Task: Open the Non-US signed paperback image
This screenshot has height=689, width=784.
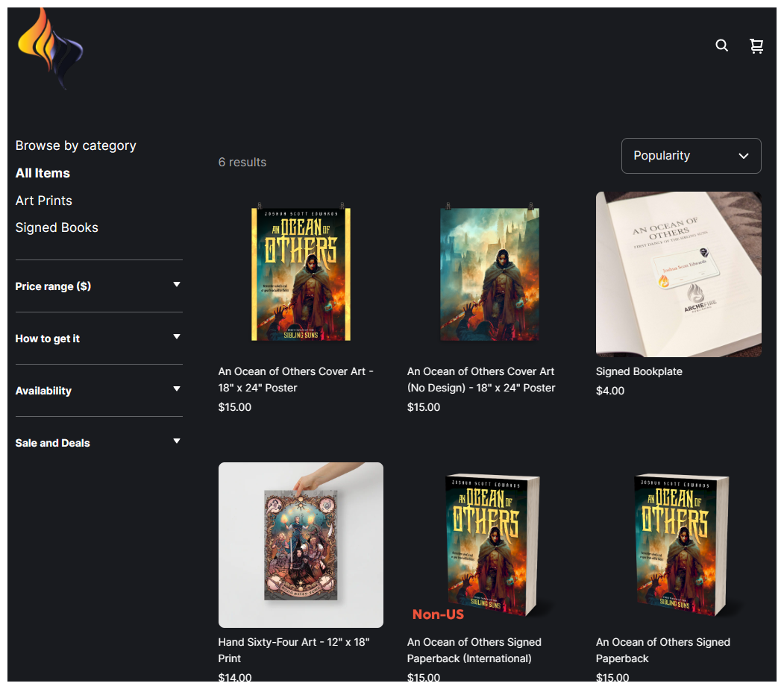Action: tap(489, 544)
